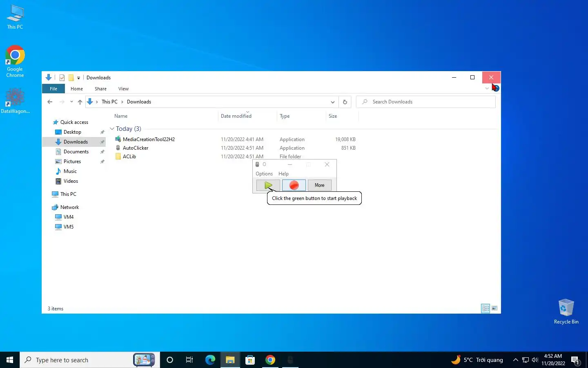Viewport: 588px width, 368px height.
Task: Click the New folder quick access icon
Action: pyautogui.click(x=71, y=78)
